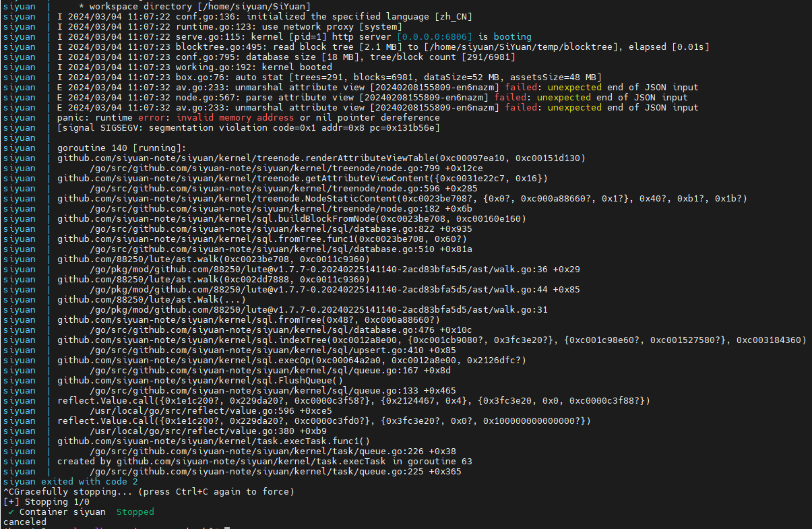Click the workspace directory path [/home/siyuan/SiYuan]
Image resolution: width=812 pixels, height=529 pixels.
(x=253, y=6)
